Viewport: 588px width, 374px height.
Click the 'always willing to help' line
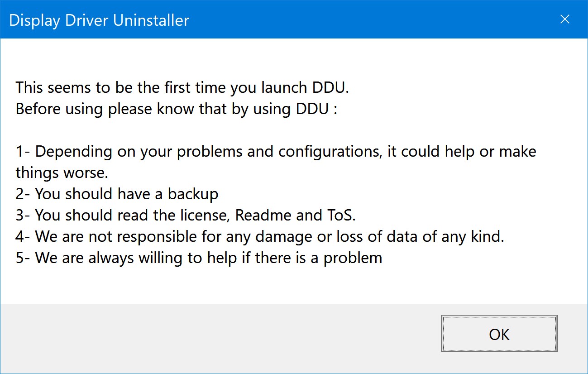[x=199, y=258]
